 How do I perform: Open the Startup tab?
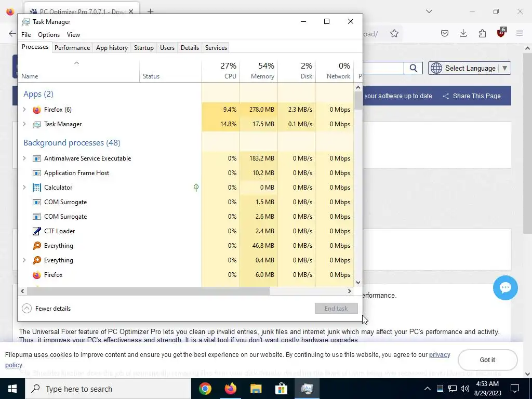[144, 47]
